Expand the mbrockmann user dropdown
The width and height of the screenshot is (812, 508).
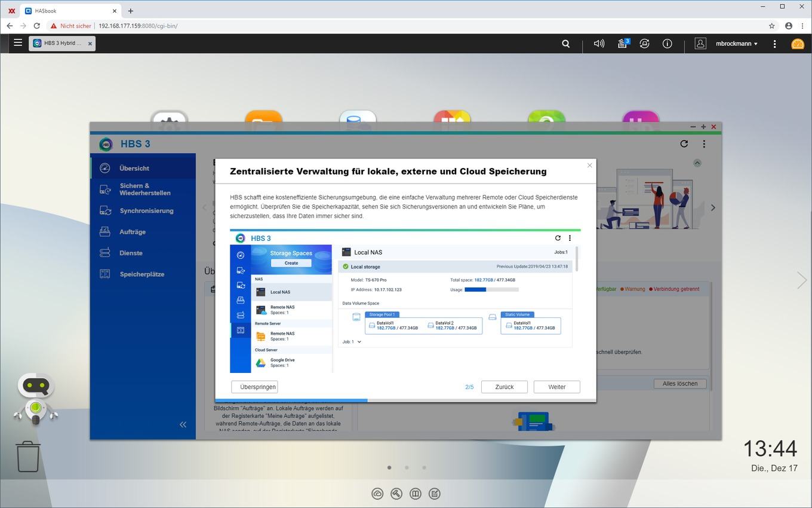point(737,44)
